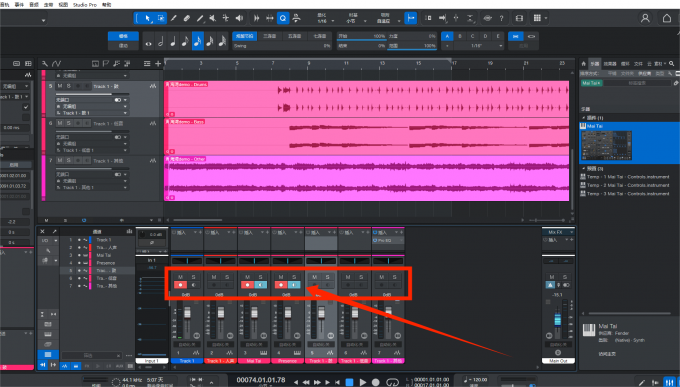680x387 pixels.
Task: Select the Paint pencil tool
Action: (x=200, y=18)
